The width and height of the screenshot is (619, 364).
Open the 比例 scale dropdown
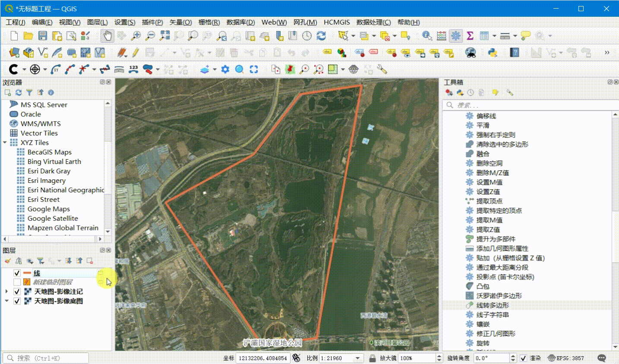(358, 358)
